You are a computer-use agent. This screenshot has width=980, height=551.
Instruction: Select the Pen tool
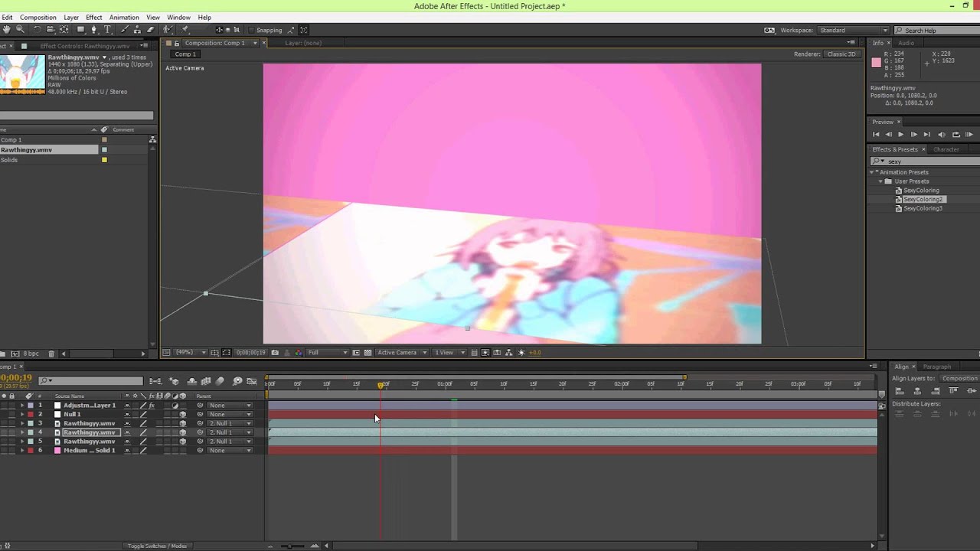click(93, 30)
